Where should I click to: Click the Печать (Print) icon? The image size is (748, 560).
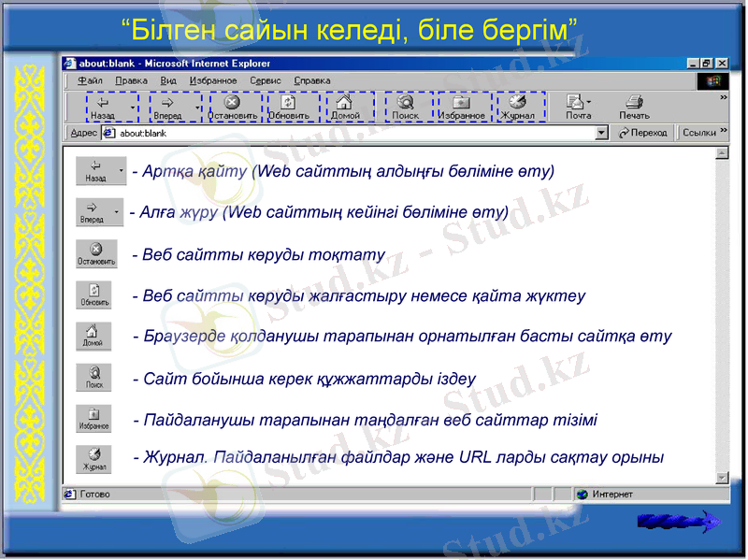(633, 103)
